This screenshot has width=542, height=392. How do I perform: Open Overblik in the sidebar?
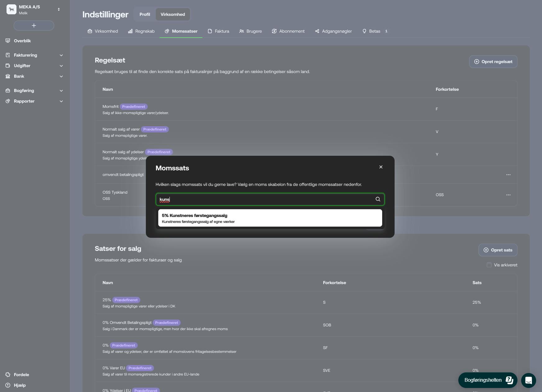click(x=22, y=41)
